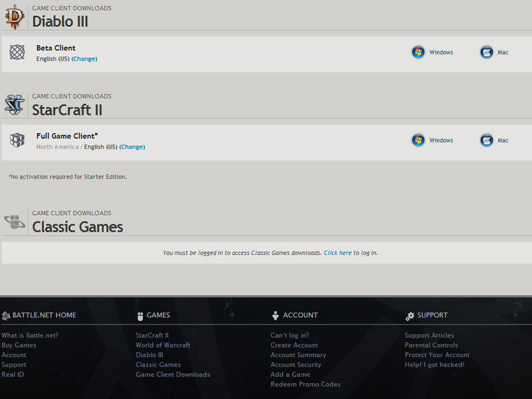The image size is (532, 399).
Task: Click the Beta Client globe icon
Action: tap(17, 52)
